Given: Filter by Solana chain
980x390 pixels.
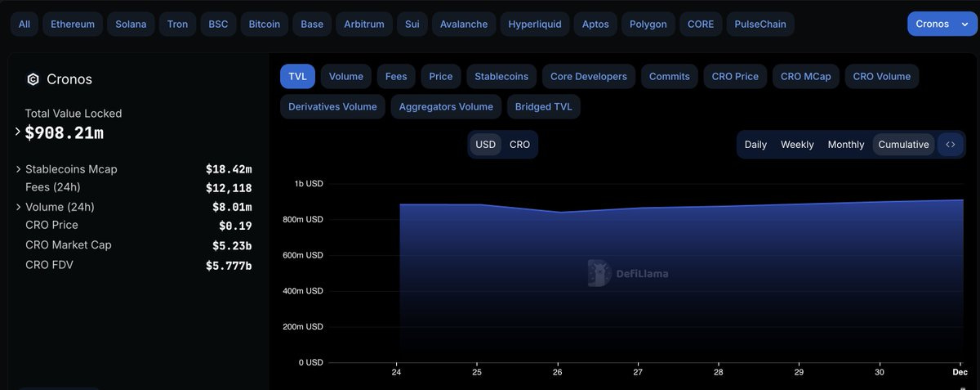Looking at the screenshot, I should click(x=131, y=24).
